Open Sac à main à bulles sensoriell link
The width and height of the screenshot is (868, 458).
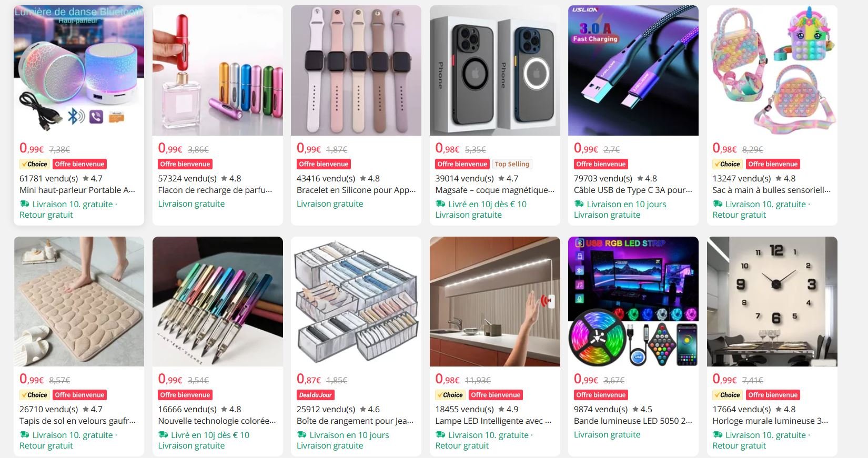tap(772, 190)
